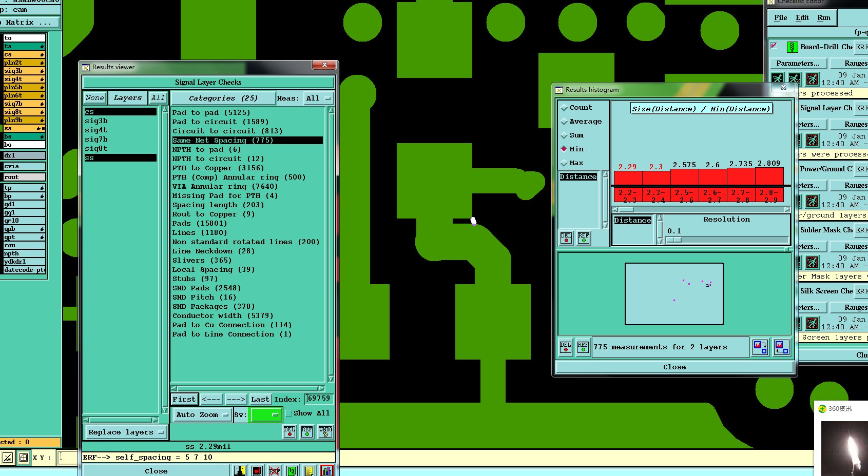Click the red marker icon next to crossed REF

tap(257, 471)
